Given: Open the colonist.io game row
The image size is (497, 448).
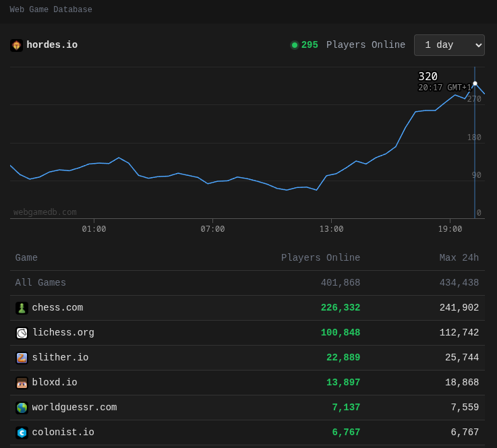Looking at the screenshot, I should (x=247, y=433).
